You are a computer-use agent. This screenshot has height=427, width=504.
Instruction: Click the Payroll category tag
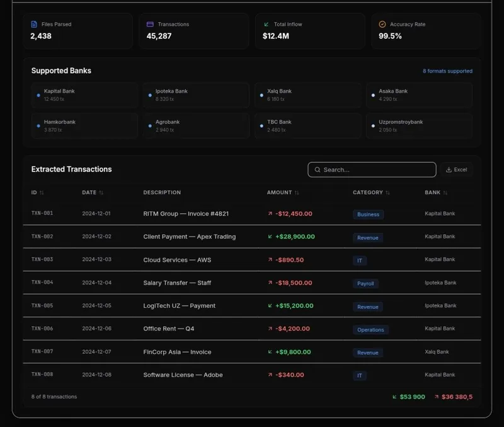(365, 283)
